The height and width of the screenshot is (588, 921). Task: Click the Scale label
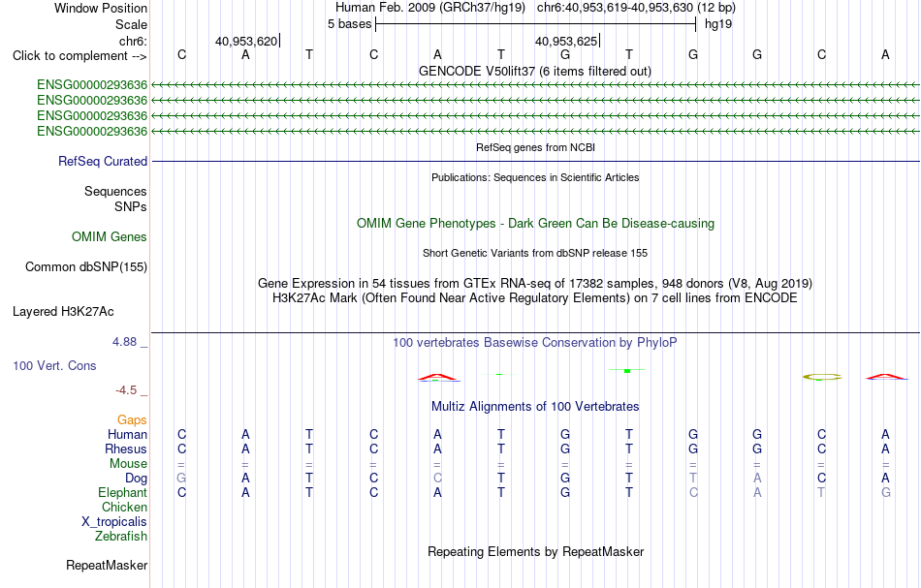click(132, 24)
